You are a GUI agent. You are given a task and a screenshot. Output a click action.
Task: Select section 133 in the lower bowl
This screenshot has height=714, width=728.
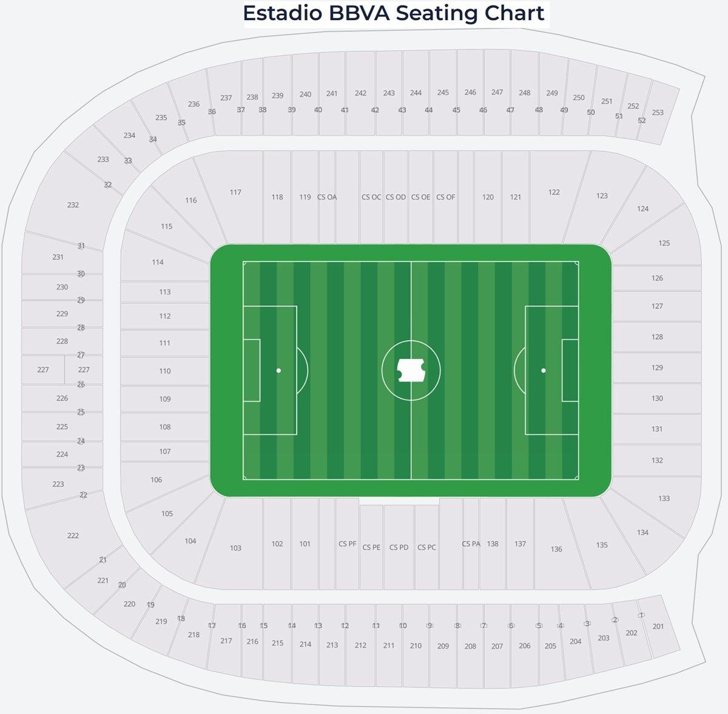pyautogui.click(x=664, y=498)
